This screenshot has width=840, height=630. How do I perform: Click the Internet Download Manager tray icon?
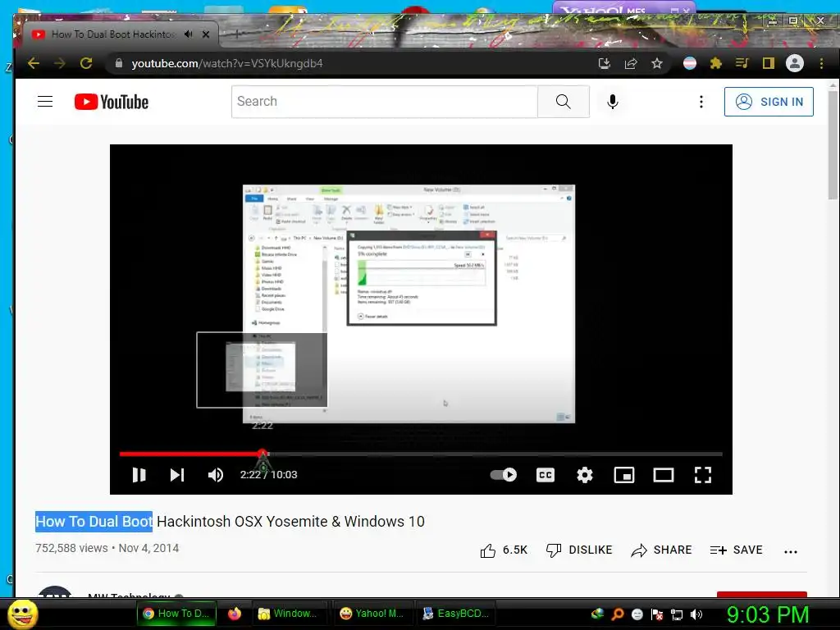[597, 614]
